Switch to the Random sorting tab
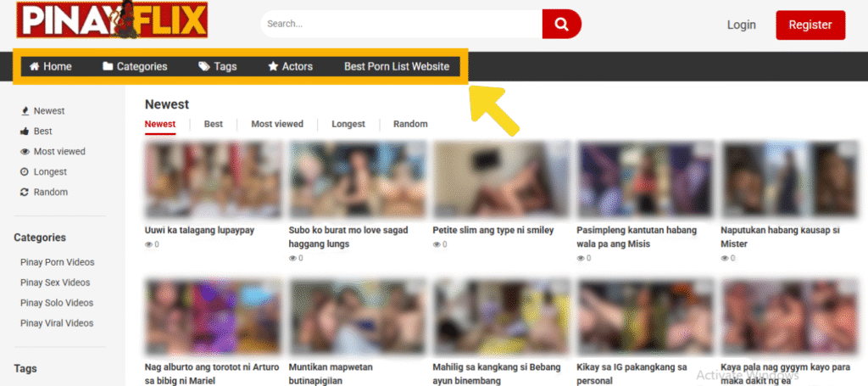This screenshot has height=386, width=868. tap(410, 124)
